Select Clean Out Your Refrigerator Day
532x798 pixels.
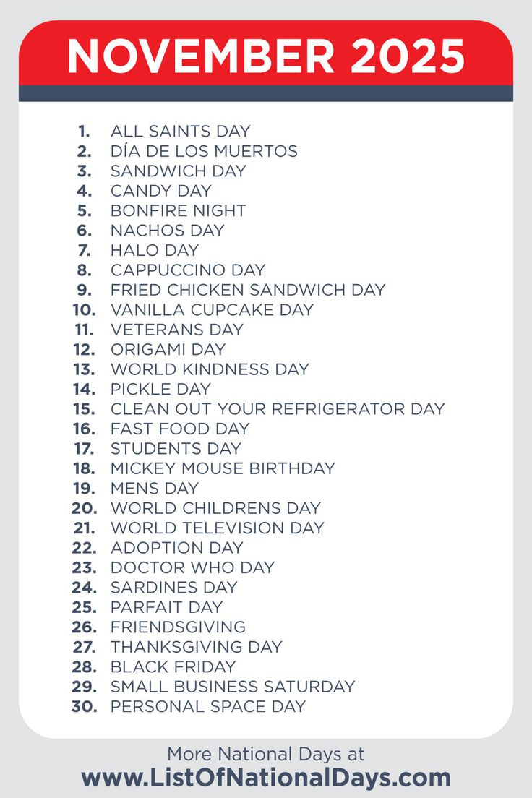[277, 409]
